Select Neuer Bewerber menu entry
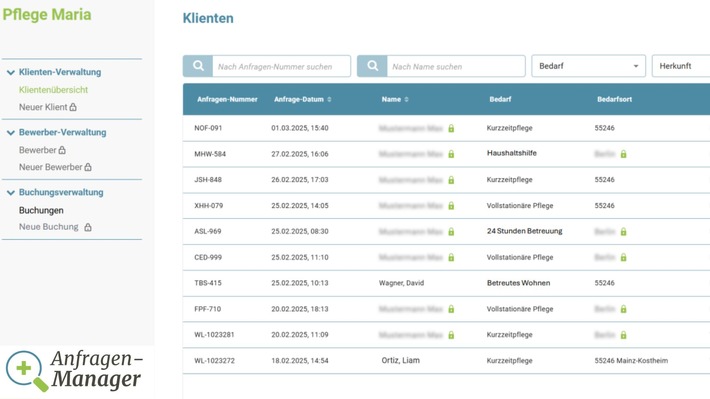The height and width of the screenshot is (399, 710). point(50,167)
